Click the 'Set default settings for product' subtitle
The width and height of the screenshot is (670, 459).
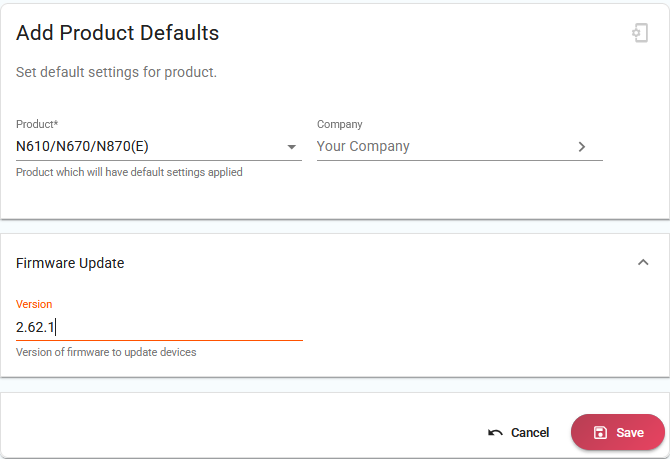pyautogui.click(x=116, y=72)
